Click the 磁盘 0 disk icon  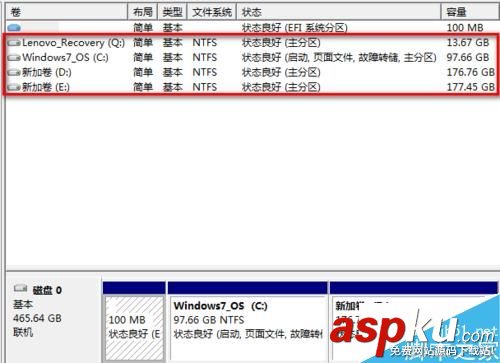pyautogui.click(x=20, y=289)
